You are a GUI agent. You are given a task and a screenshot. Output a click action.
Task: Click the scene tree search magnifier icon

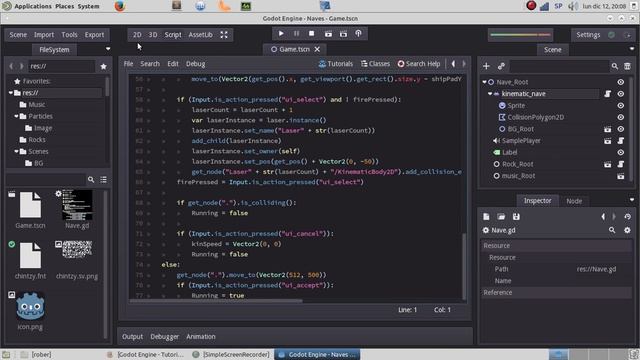pos(614,66)
